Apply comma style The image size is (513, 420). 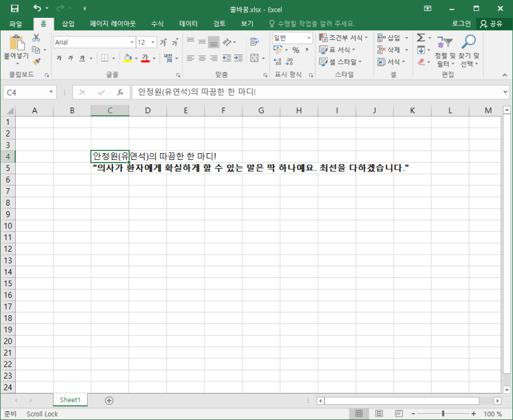307,50
